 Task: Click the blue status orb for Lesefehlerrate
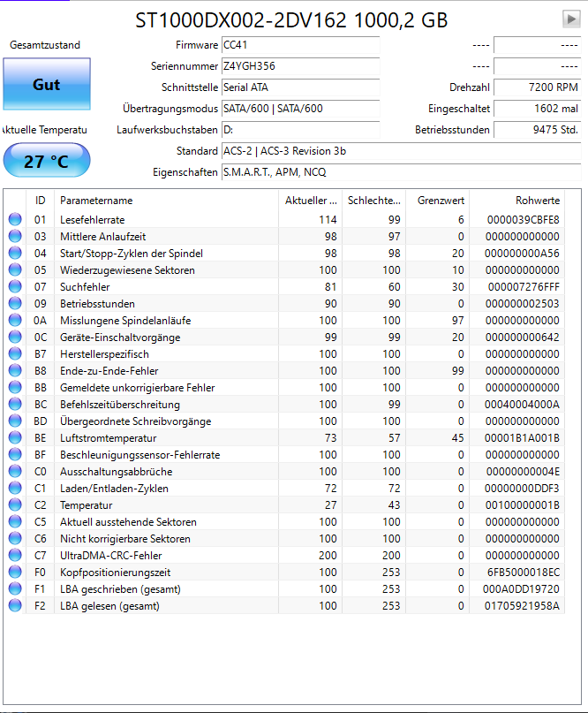pos(15,219)
